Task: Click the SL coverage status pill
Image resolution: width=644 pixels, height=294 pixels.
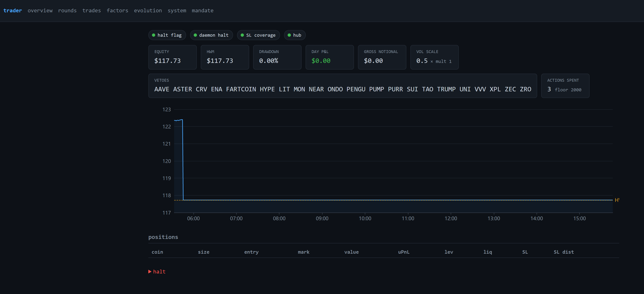Action: point(258,35)
